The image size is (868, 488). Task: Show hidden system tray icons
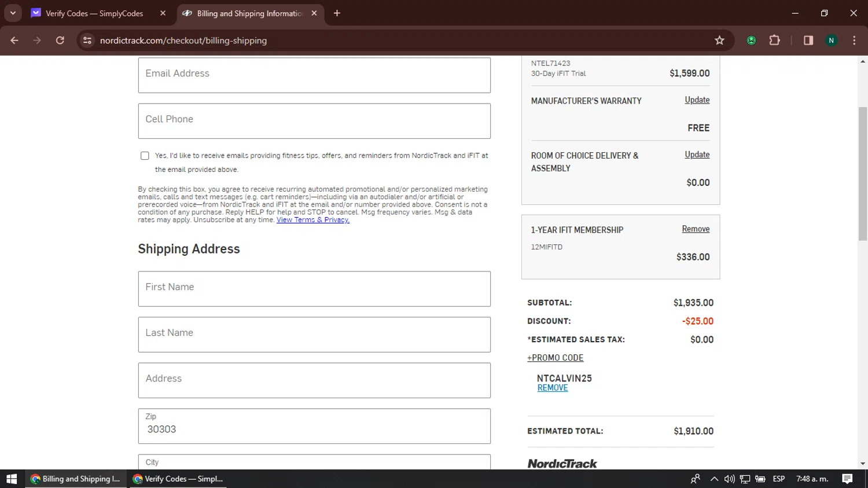(714, 479)
